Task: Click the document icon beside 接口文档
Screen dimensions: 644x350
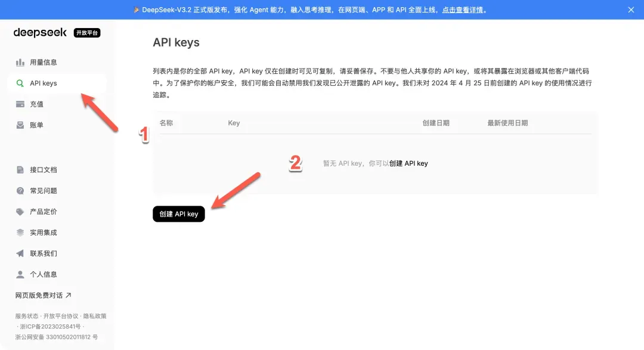Action: (x=20, y=170)
